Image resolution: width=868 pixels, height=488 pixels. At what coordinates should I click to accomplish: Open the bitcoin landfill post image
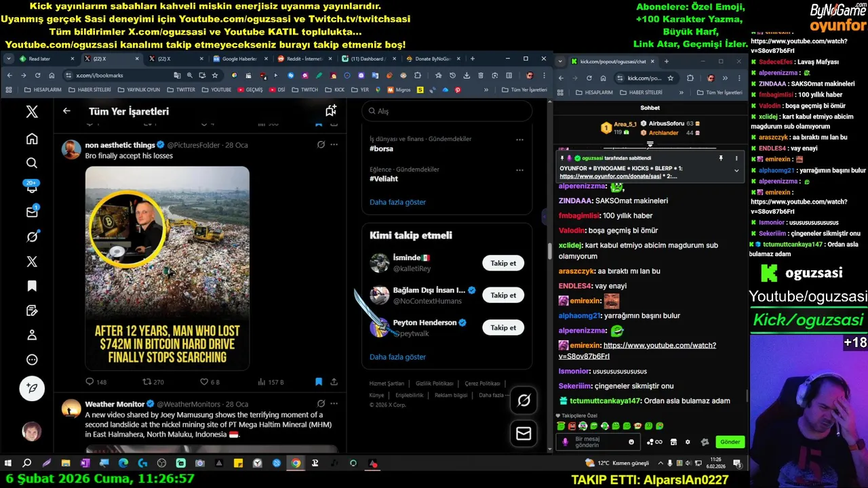pos(167,268)
